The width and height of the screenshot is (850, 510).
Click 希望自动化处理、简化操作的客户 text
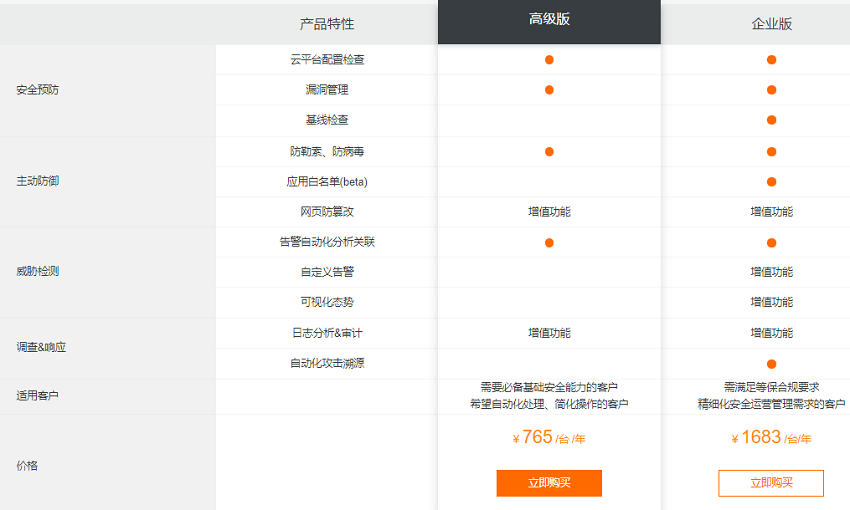pyautogui.click(x=549, y=404)
